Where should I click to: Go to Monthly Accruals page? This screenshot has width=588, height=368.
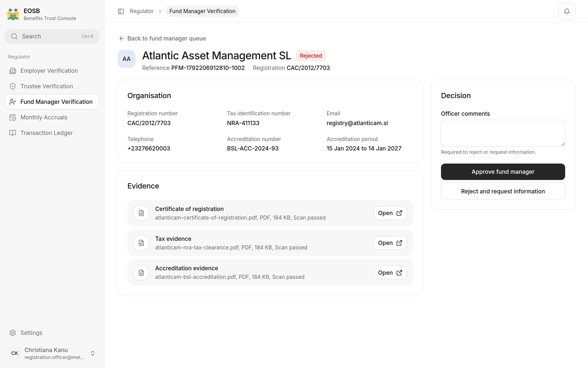pyautogui.click(x=52, y=118)
